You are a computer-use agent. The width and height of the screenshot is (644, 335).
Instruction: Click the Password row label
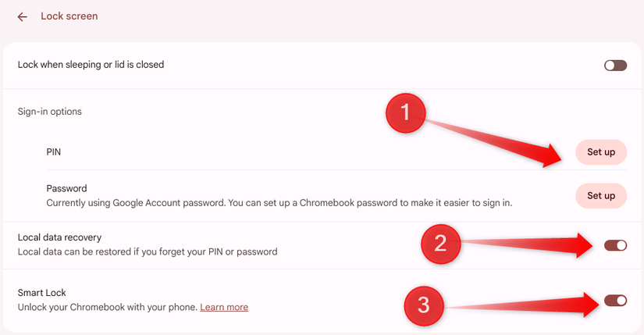tap(66, 188)
